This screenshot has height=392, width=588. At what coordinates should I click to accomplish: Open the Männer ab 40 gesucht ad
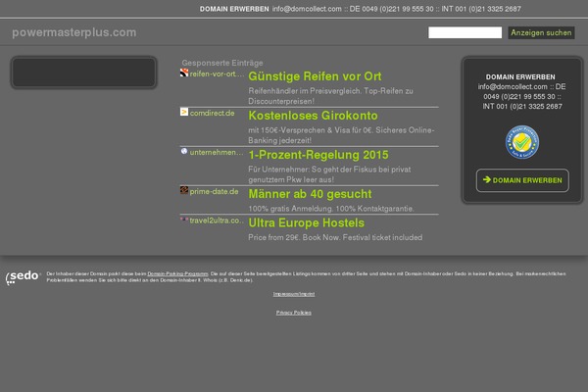(x=310, y=194)
